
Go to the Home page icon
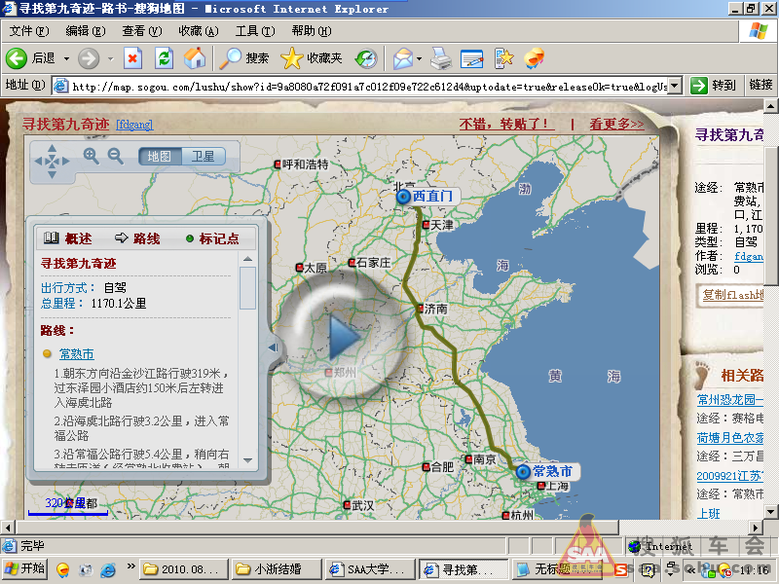click(195, 59)
